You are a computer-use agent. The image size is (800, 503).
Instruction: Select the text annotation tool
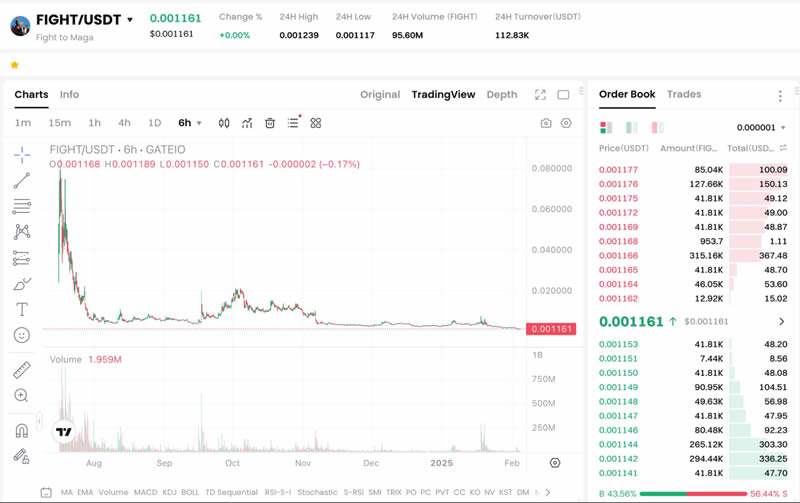pos(22,309)
